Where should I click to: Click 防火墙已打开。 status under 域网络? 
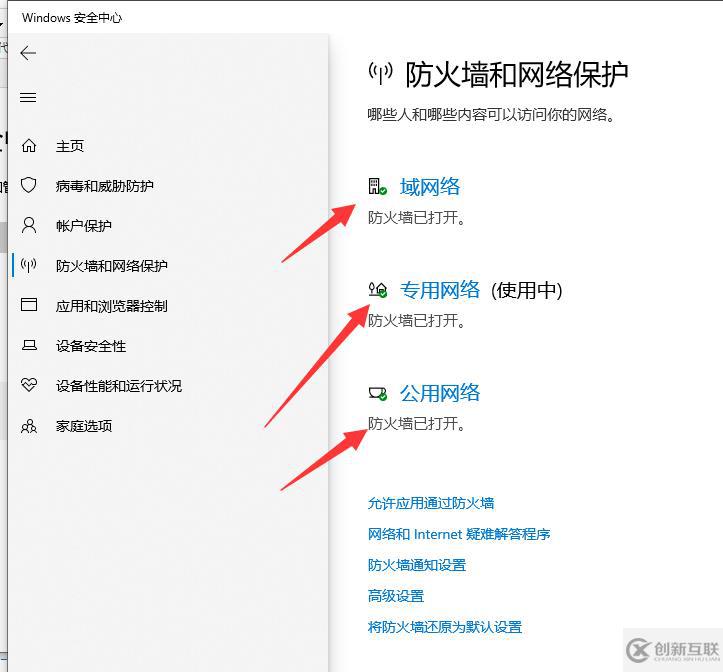point(416,217)
